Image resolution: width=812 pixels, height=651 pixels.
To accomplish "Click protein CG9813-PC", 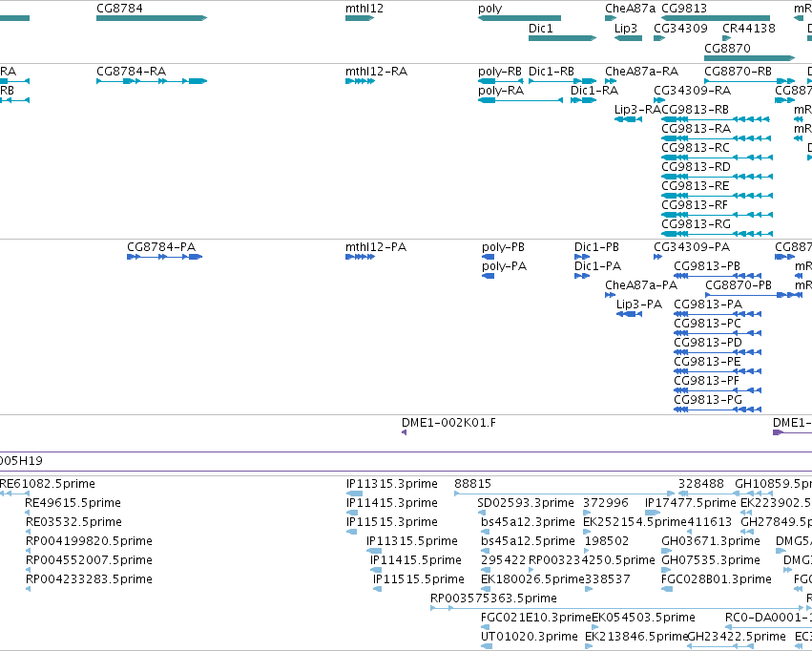I will click(718, 333).
